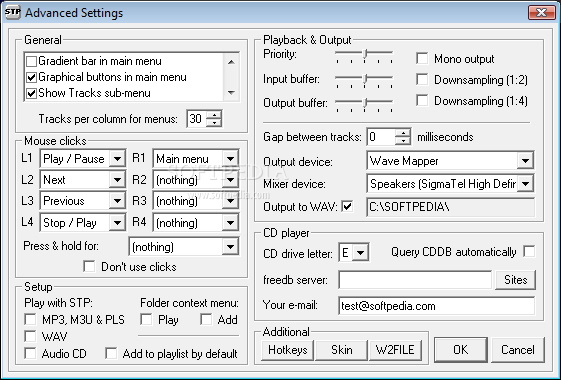Click down arrow of General options list
Screen dimensions: 561x380
pyautogui.click(x=231, y=93)
